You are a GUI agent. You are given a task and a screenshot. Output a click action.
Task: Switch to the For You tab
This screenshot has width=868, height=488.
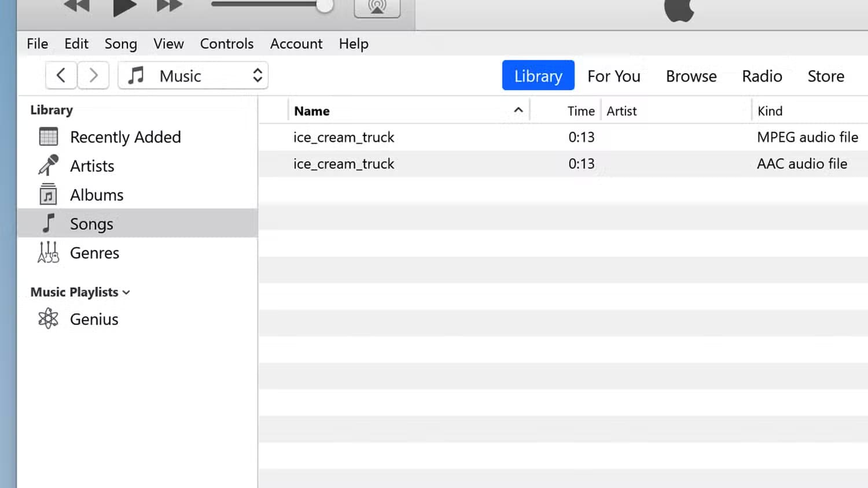click(613, 76)
